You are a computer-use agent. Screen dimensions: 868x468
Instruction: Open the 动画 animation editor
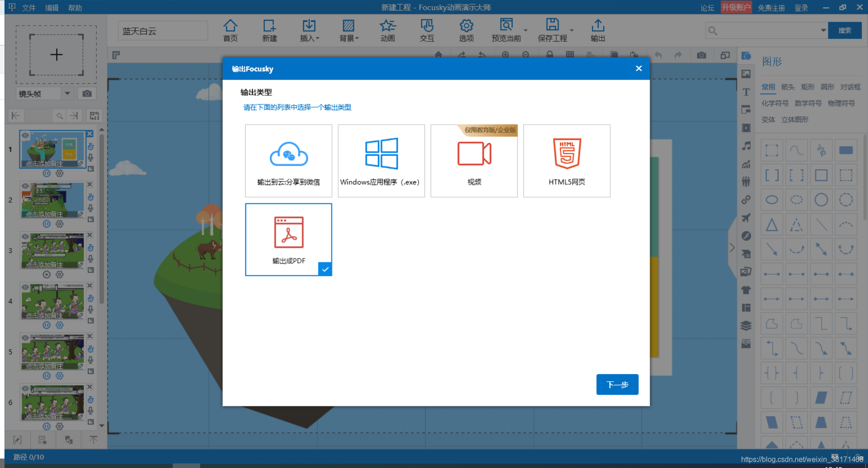[x=388, y=31]
